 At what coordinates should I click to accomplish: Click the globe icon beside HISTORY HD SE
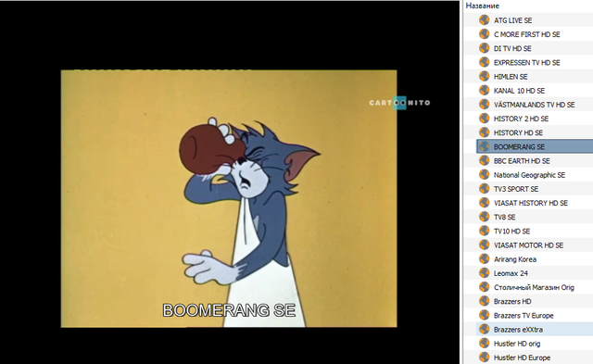[x=484, y=132]
